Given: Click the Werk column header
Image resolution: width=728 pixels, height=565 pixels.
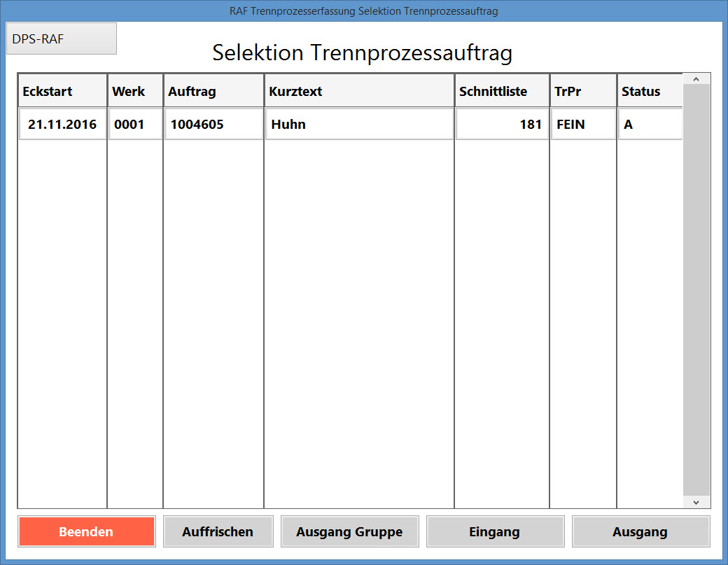Looking at the screenshot, I should coord(135,92).
